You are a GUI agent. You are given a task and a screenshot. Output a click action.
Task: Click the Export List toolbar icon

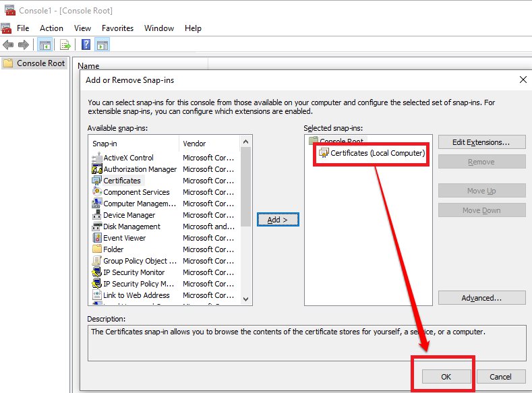(65, 45)
